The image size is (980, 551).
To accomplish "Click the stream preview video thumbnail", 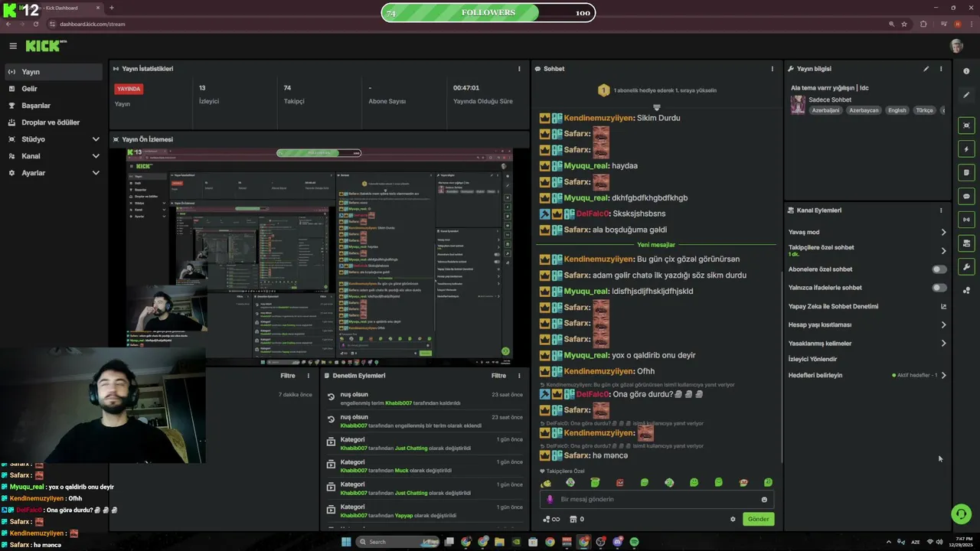I will (320, 256).
